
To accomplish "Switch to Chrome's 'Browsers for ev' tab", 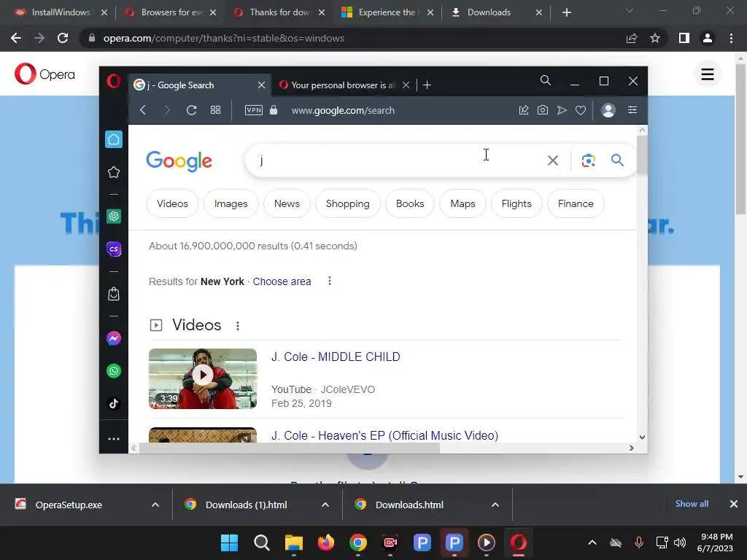I will [171, 12].
